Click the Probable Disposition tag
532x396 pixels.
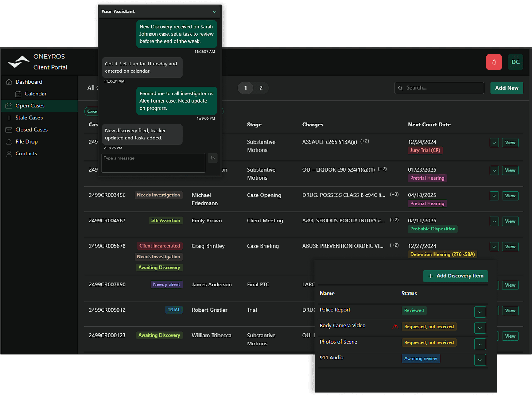point(433,229)
